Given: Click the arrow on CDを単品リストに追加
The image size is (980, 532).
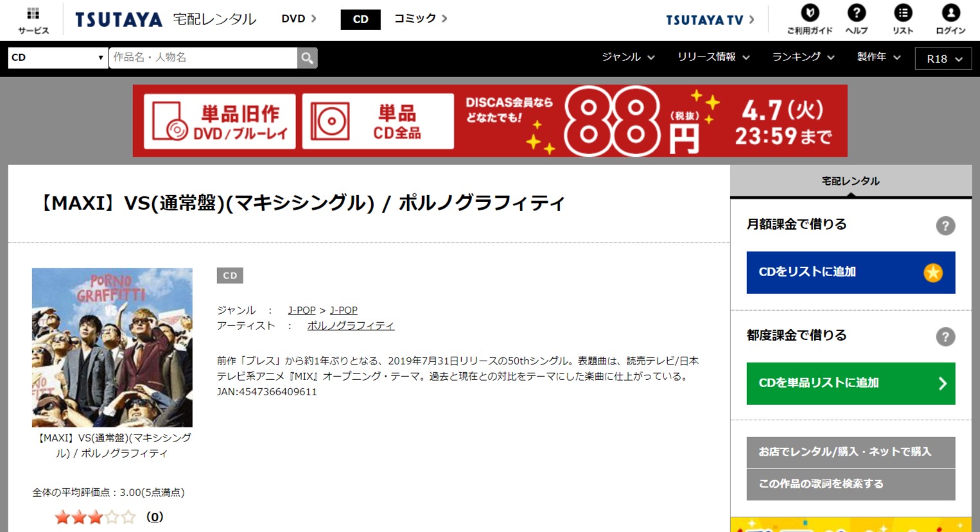Looking at the screenshot, I should (x=942, y=384).
